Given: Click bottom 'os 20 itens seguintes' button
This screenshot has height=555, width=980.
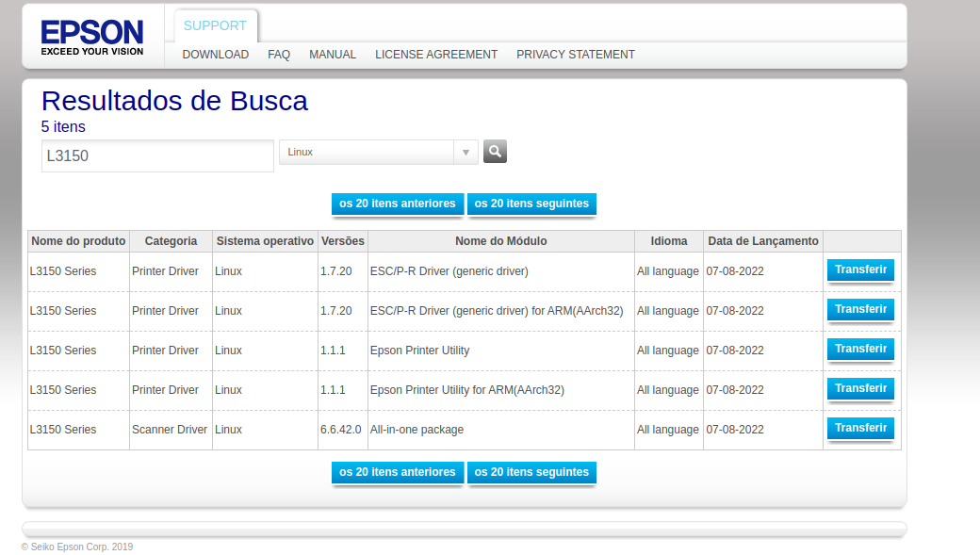Looking at the screenshot, I should tap(531, 472).
